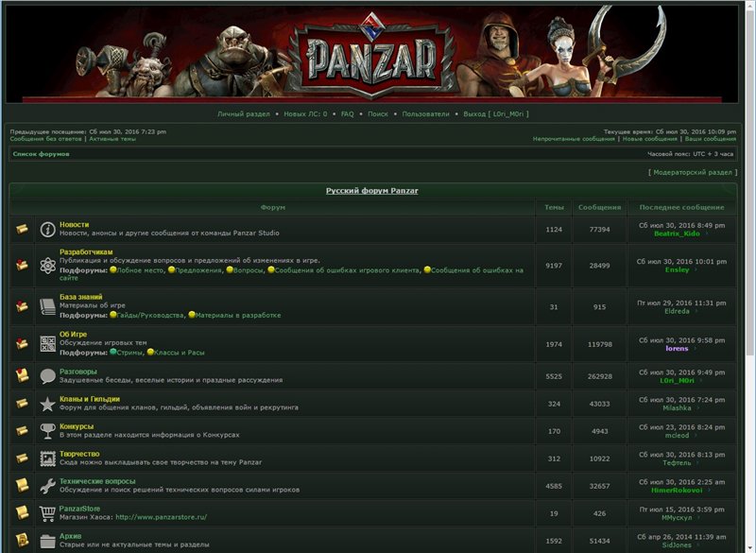Open the Пользователи members list
756x553 pixels.
(x=426, y=114)
